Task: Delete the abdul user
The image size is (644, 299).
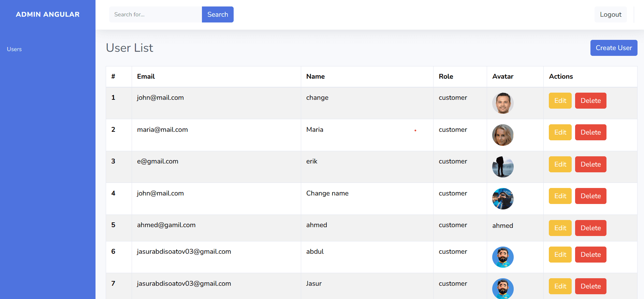Action: [x=591, y=254]
